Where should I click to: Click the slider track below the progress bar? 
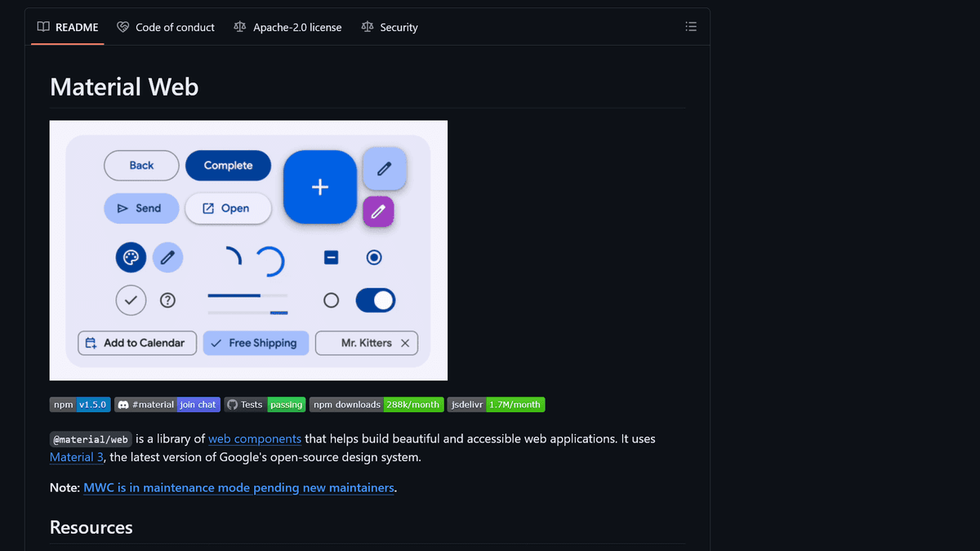(247, 313)
